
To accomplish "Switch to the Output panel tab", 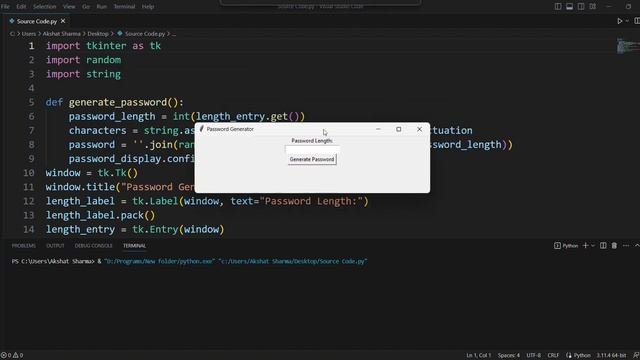I will [55, 246].
